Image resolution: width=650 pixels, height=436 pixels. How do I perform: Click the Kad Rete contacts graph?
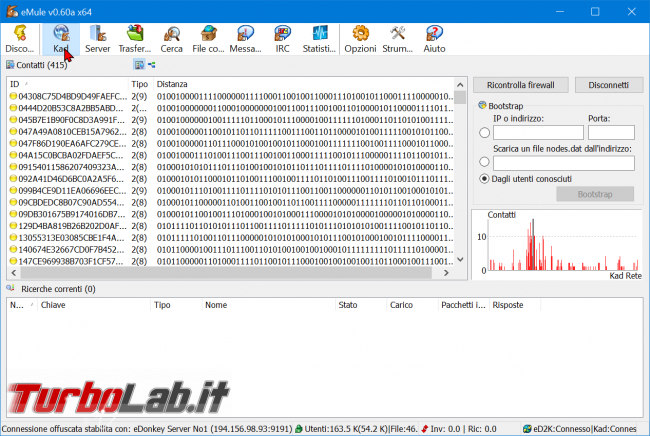pos(558,245)
